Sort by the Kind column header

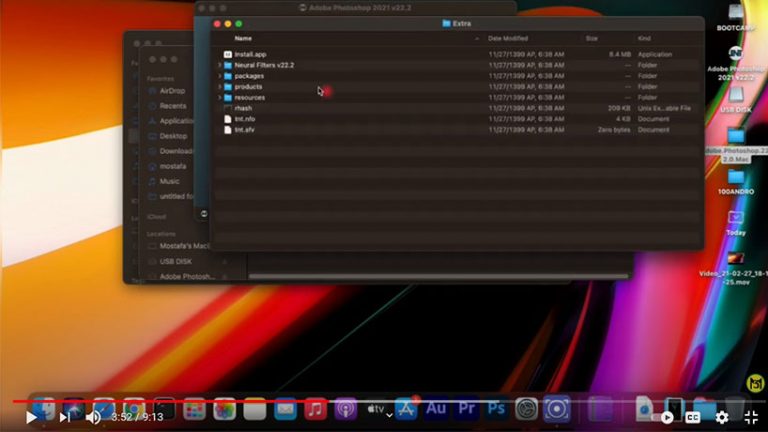coord(644,38)
